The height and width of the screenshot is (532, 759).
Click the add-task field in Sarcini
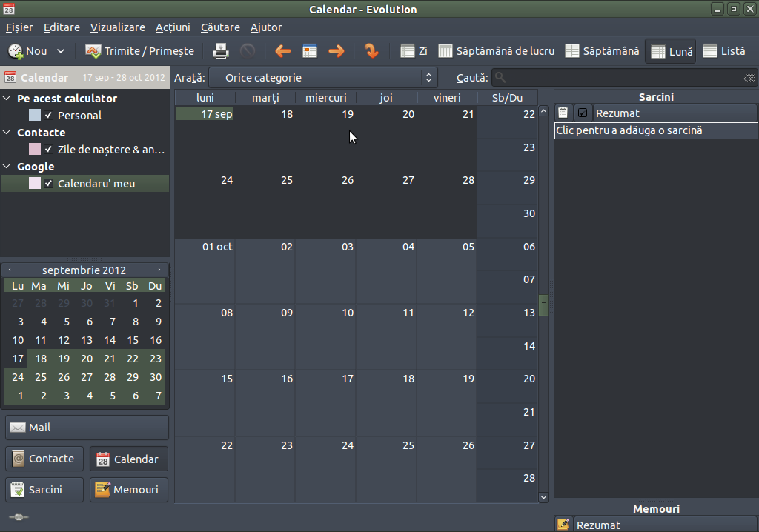pos(655,130)
